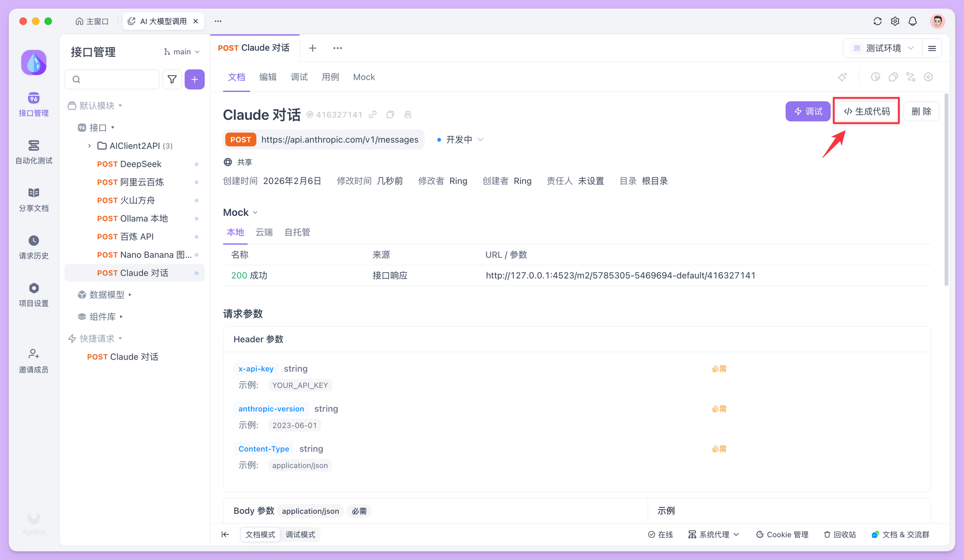Switch to the 编辑 tab
The image size is (964, 560).
pos(268,77)
